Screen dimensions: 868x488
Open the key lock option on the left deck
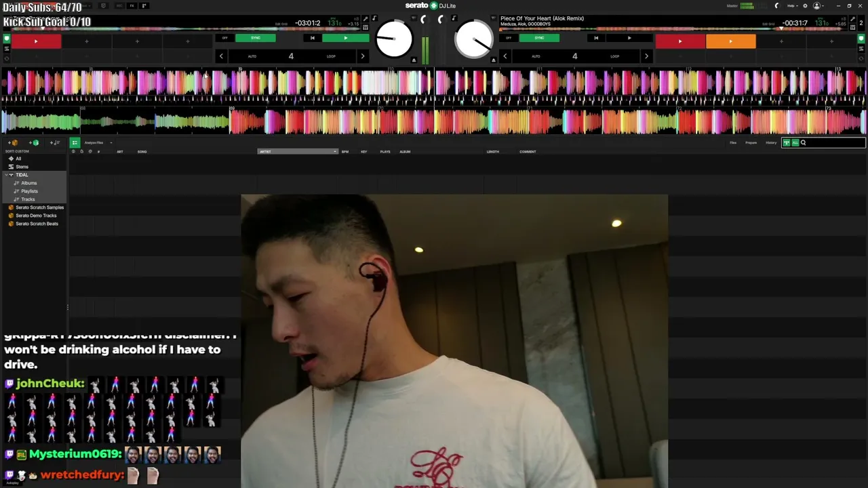click(374, 19)
